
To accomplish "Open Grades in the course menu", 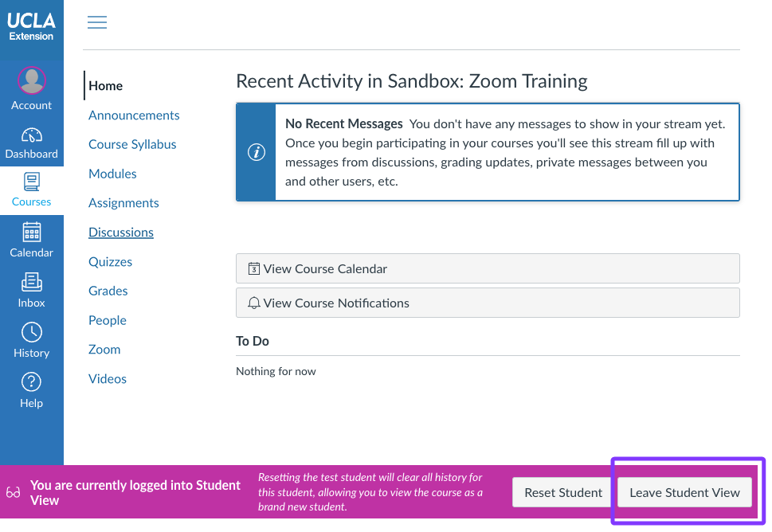I will (x=108, y=291).
